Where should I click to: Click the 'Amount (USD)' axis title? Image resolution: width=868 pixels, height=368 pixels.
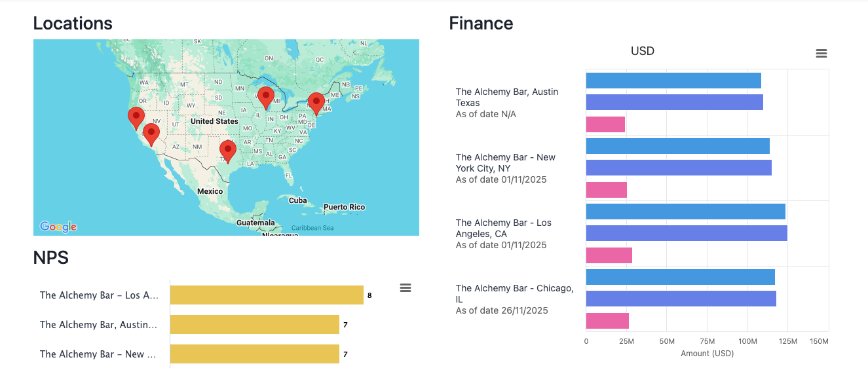click(x=708, y=354)
